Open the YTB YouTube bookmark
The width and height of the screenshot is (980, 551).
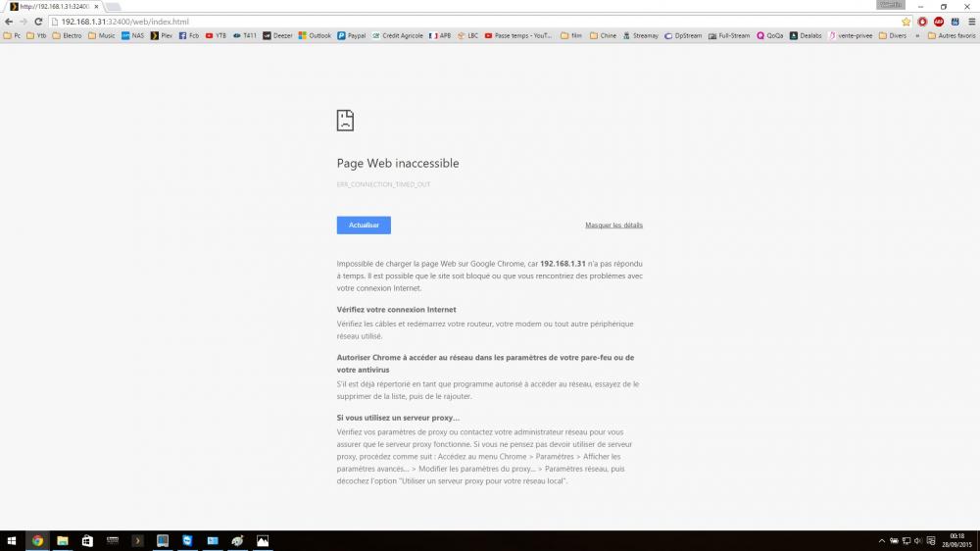coord(216,35)
